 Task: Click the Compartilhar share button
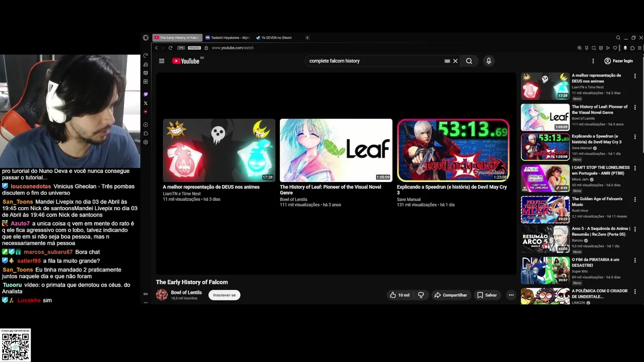[x=451, y=295]
